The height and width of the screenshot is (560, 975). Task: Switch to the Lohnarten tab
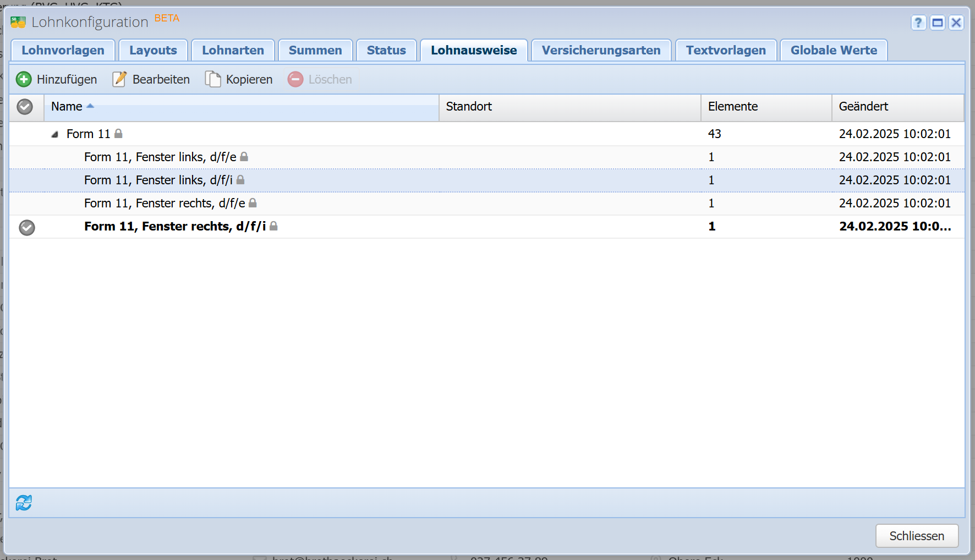pyautogui.click(x=233, y=51)
